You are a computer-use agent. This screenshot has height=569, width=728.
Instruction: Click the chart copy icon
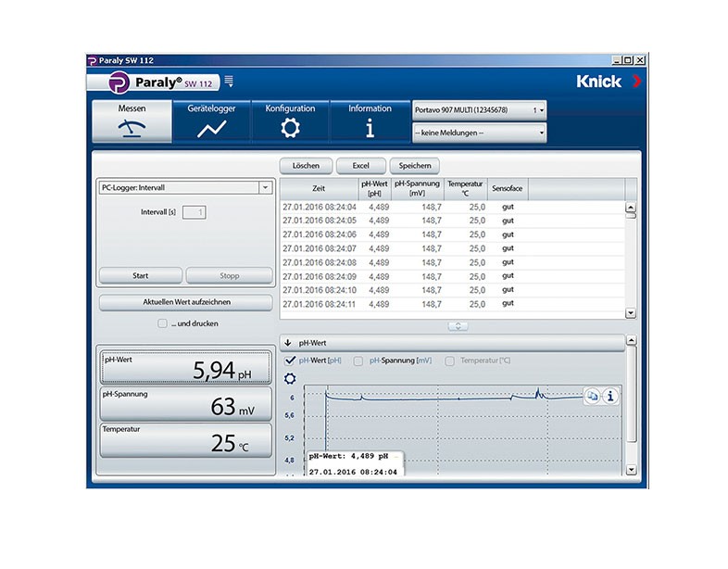point(593,396)
